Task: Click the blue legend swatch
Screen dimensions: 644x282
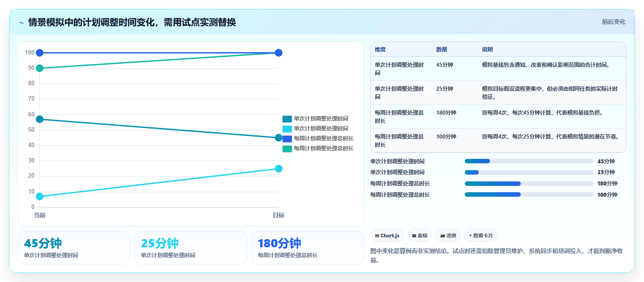Action: (287, 139)
